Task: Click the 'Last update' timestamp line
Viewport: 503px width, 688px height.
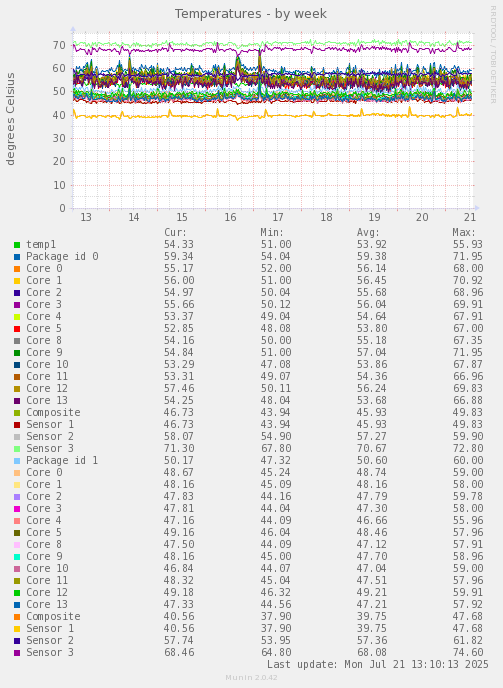Action: coord(377,664)
